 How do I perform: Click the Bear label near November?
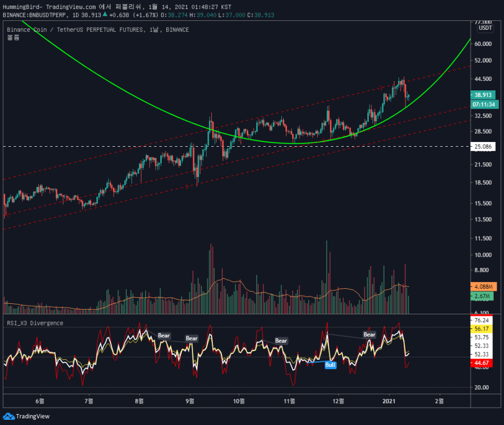click(x=281, y=341)
